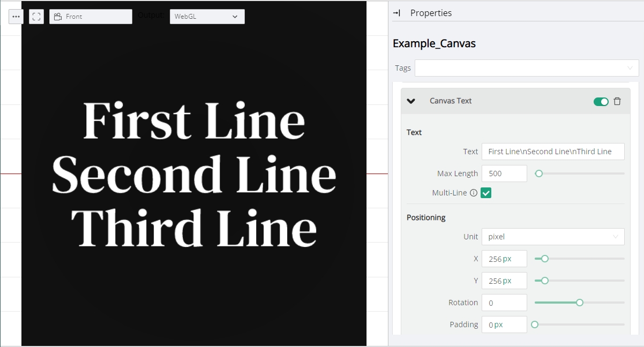Click the fullscreen viewport icon

click(x=36, y=17)
